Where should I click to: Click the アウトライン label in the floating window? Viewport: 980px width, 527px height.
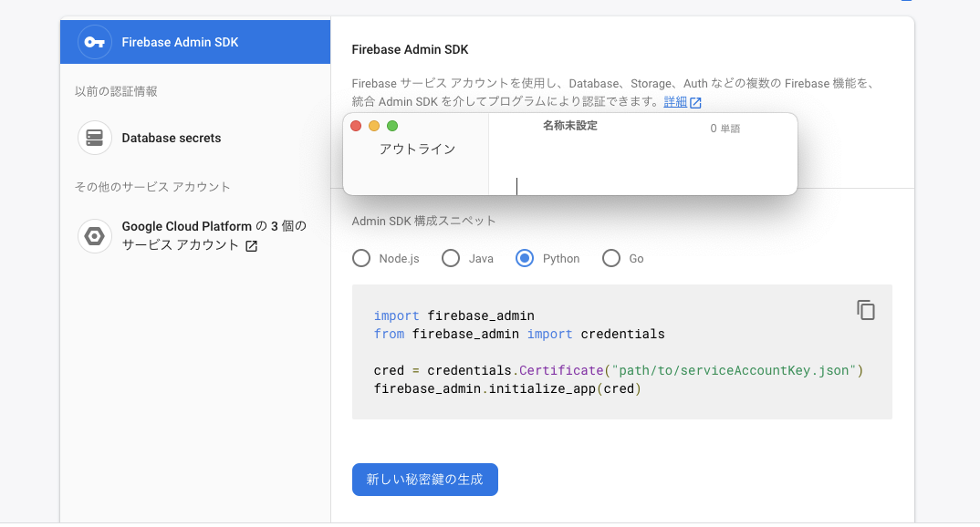[x=418, y=150]
